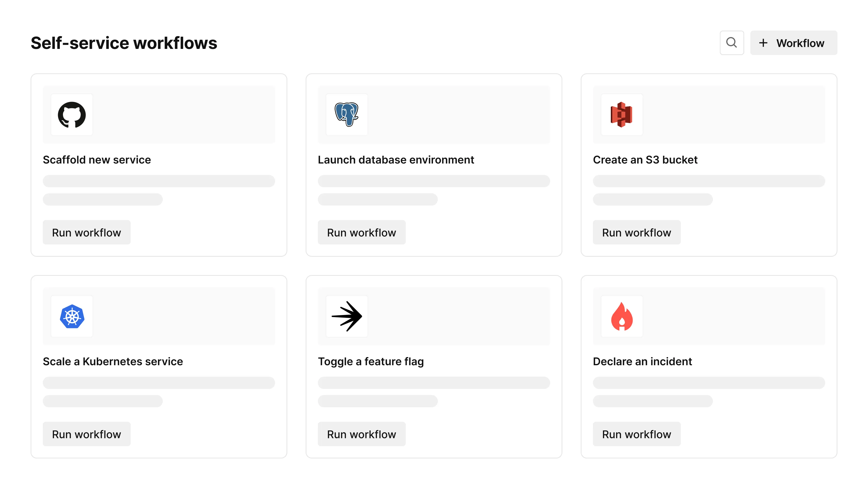Select the red AWS S3 icon

coord(622,115)
